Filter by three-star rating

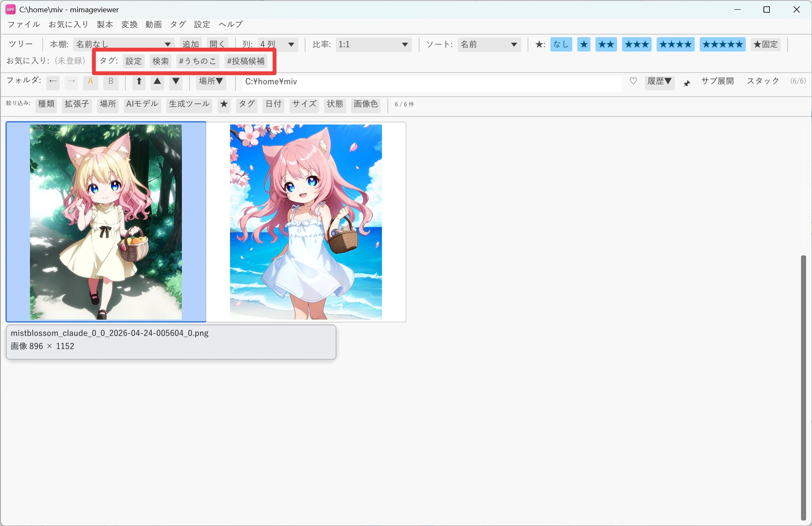pos(636,44)
